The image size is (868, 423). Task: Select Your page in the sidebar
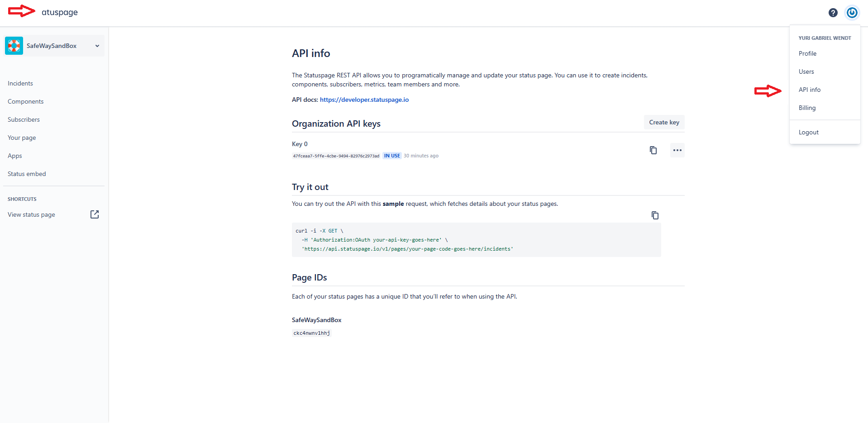click(x=22, y=138)
